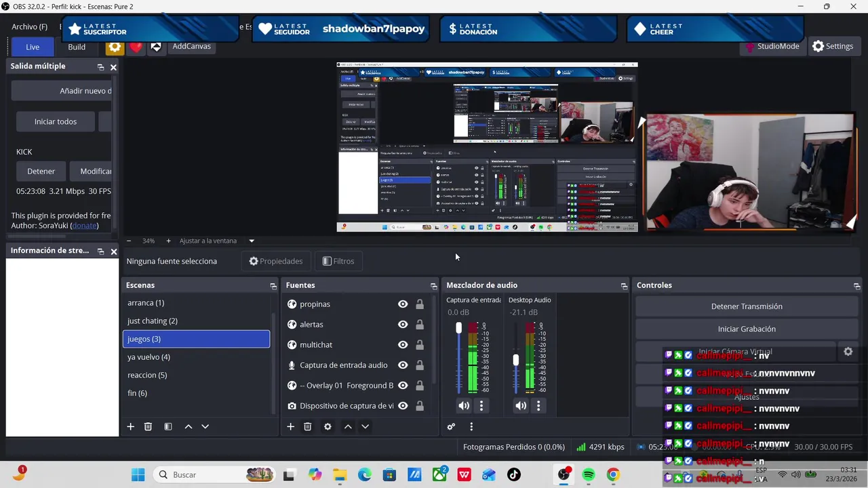
Task: Close the Salida múltiple dock
Action: 113,66
